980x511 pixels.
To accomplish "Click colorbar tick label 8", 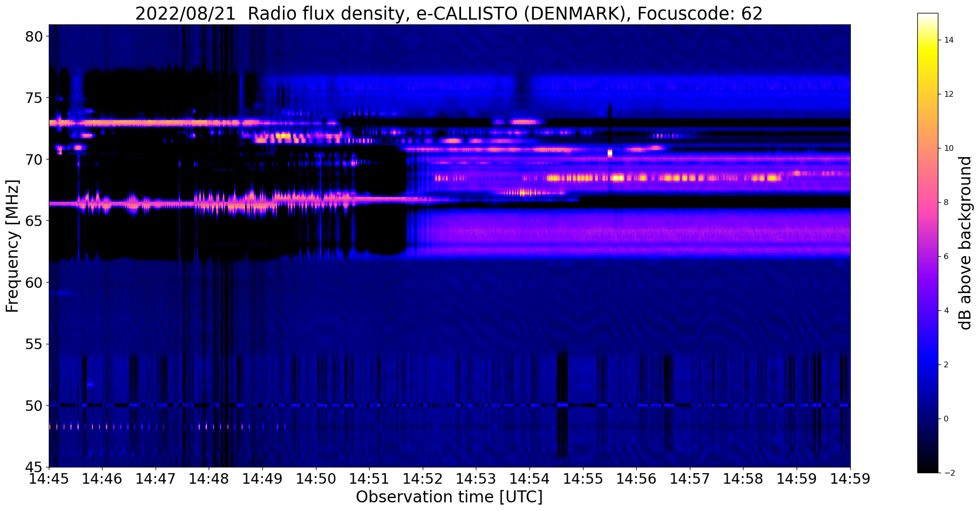I will coord(945,203).
